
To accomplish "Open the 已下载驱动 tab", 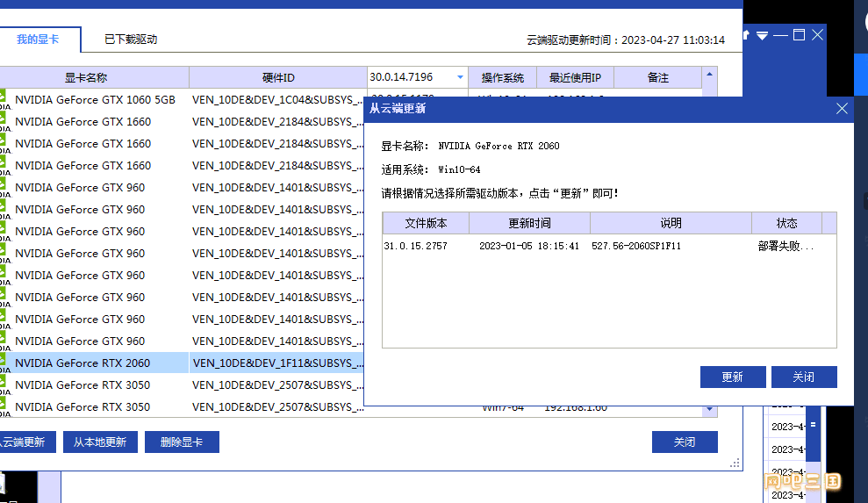I will (x=131, y=40).
